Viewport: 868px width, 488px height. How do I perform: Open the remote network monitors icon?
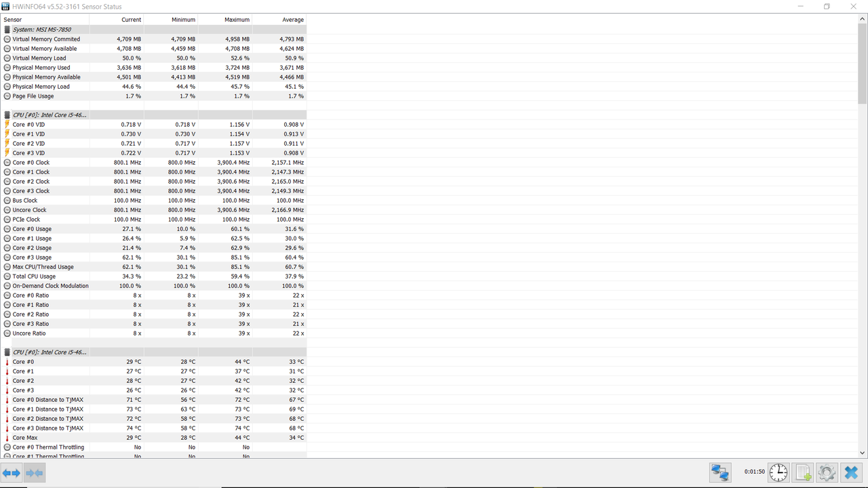[x=720, y=472]
